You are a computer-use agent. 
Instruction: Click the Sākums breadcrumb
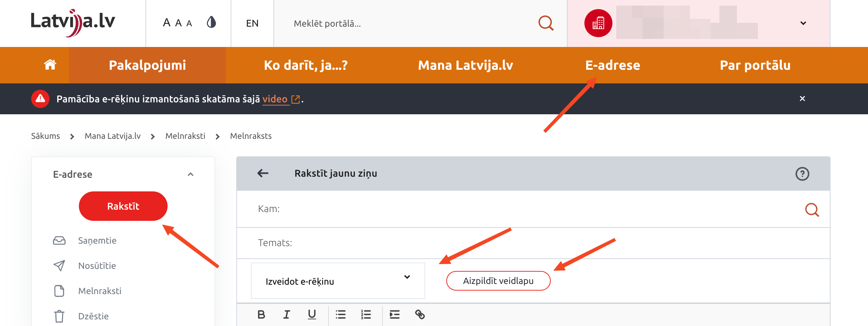click(x=46, y=136)
